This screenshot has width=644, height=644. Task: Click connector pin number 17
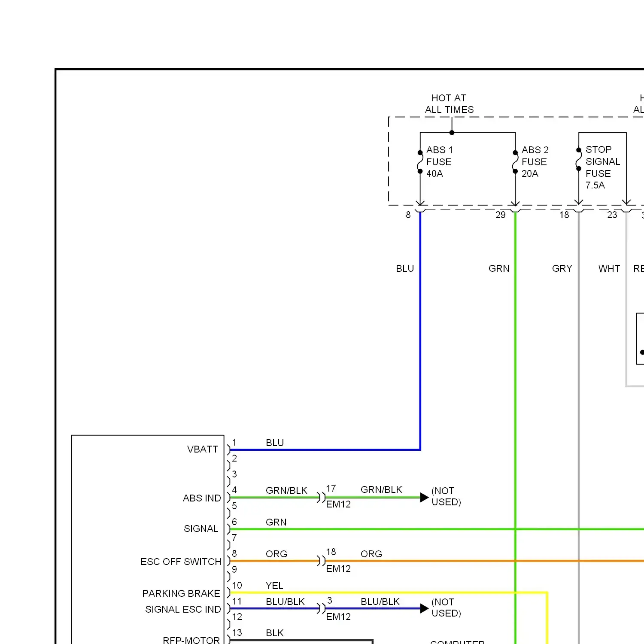(331, 489)
